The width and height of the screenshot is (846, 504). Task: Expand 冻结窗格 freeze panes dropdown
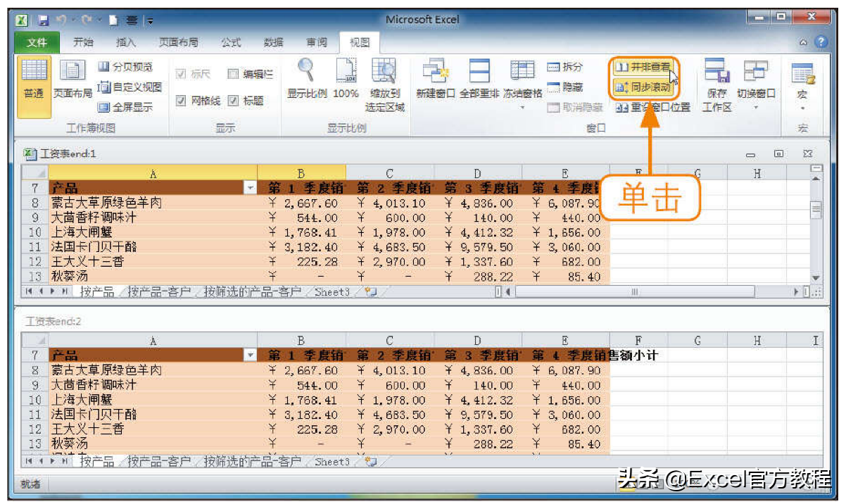click(x=523, y=108)
